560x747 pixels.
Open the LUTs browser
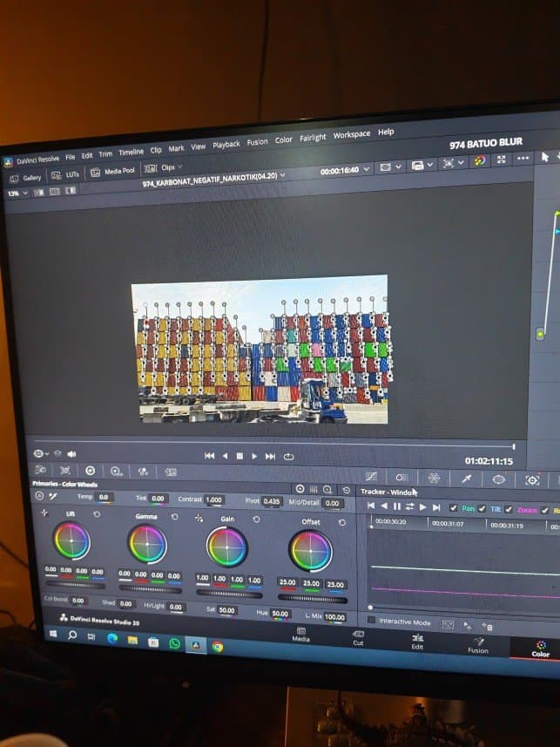pyautogui.click(x=65, y=175)
